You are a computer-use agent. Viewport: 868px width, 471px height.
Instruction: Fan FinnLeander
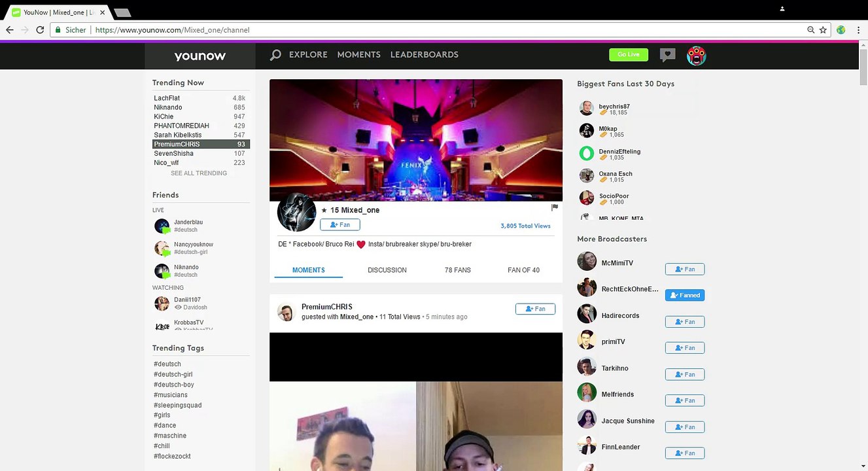click(684, 453)
